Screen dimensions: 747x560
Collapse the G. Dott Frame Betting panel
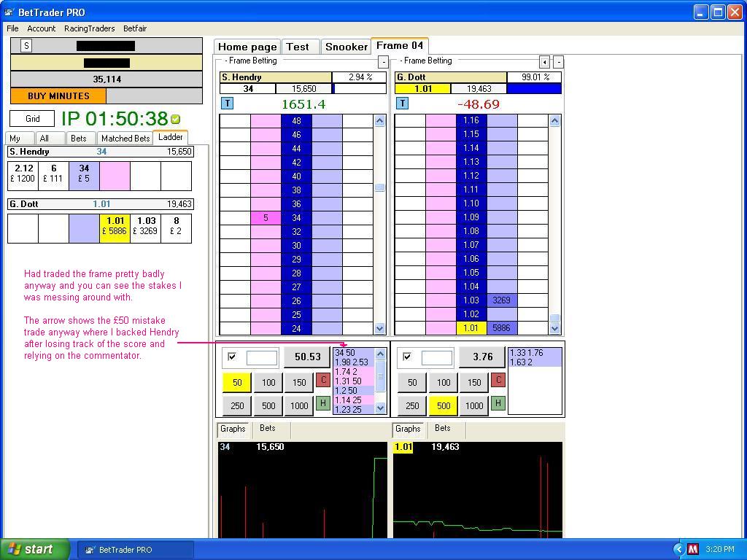coord(558,62)
